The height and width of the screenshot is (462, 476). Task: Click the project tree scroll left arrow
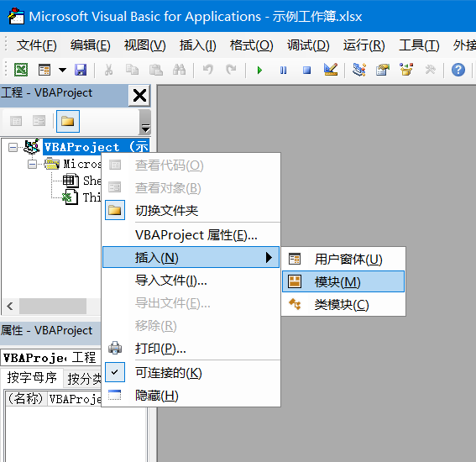[x=10, y=306]
